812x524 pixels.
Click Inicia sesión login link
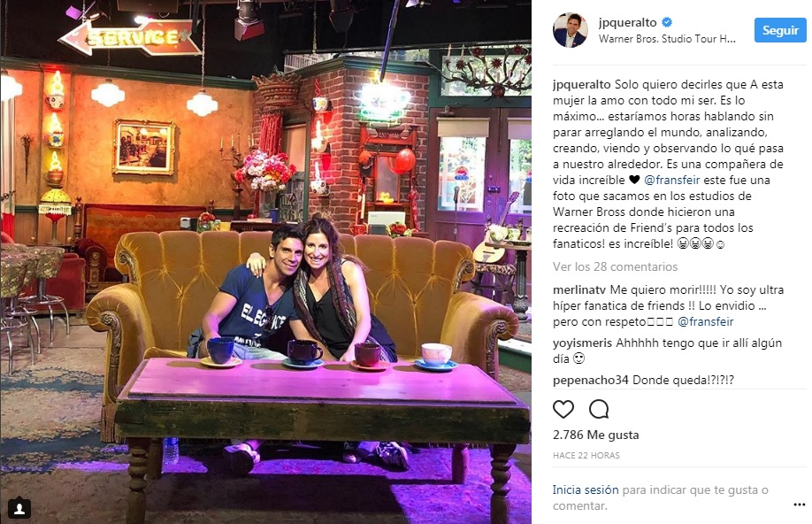tap(586, 489)
